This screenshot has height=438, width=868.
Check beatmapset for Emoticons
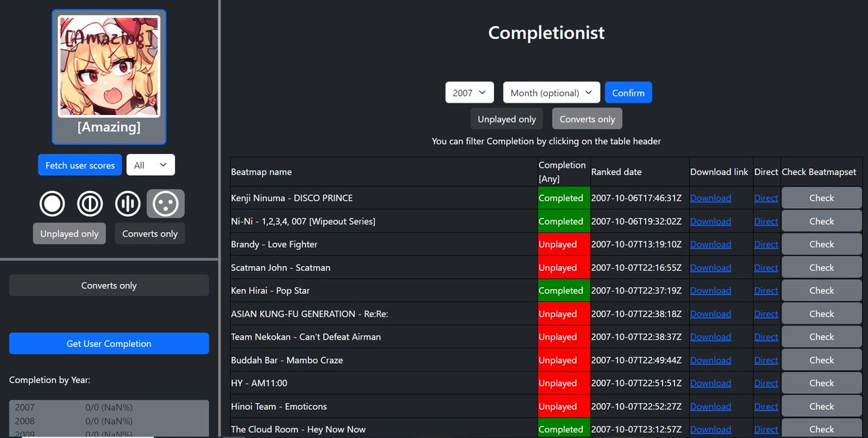click(822, 406)
